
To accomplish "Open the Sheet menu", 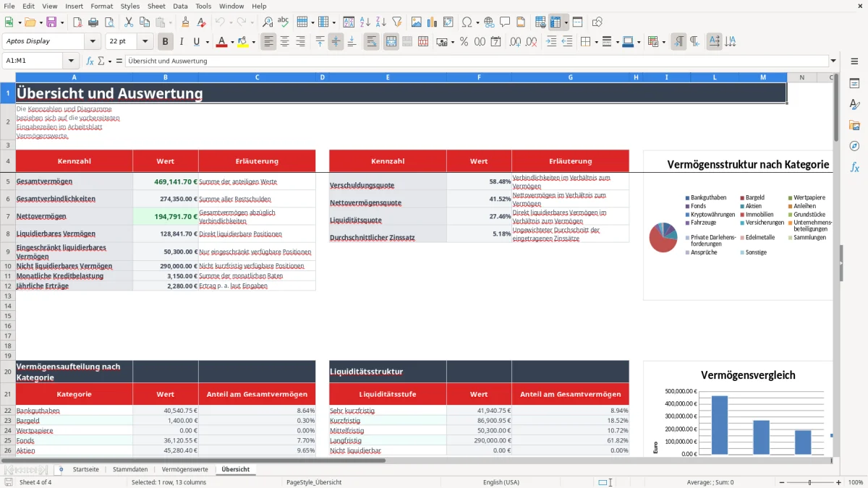I will (x=156, y=6).
